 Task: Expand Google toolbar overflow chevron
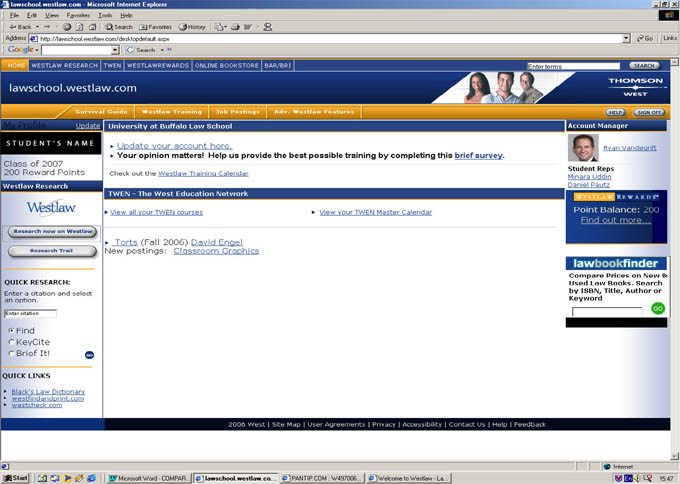(169, 50)
